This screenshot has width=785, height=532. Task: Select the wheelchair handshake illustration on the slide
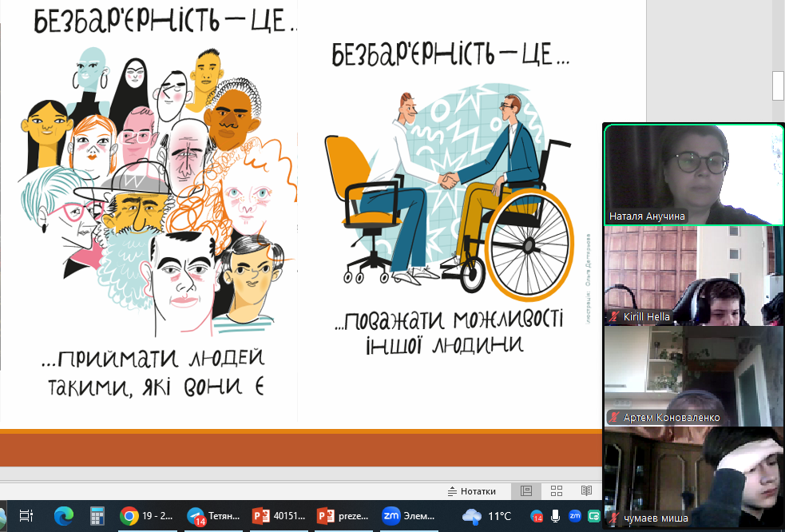click(x=449, y=193)
